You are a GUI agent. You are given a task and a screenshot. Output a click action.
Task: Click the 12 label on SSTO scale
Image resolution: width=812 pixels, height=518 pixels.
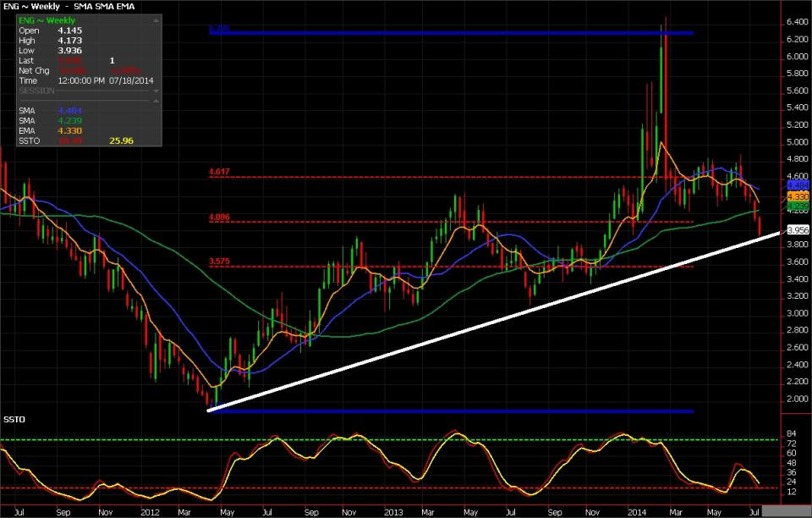[x=792, y=492]
